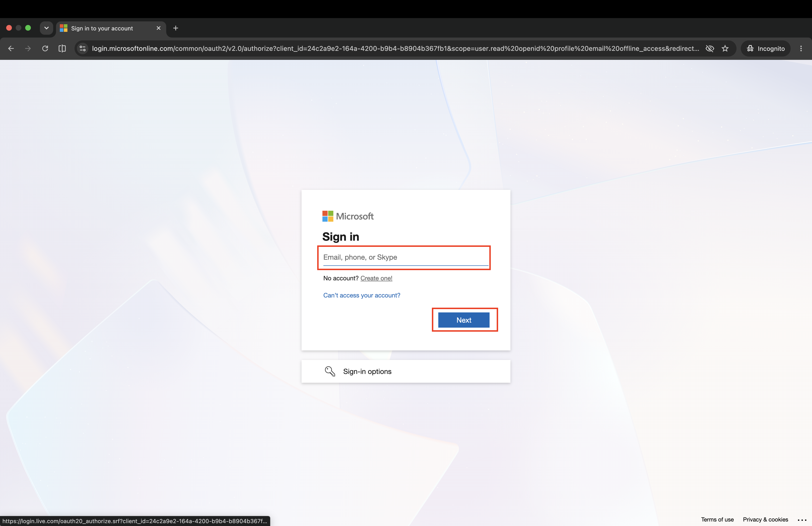Click the Microsoft logo in sign-in card
Screen dimensions: 812x526
(x=348, y=216)
